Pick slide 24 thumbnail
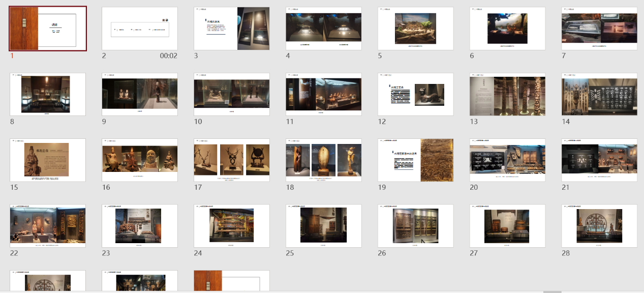Screen dimensions: 644x293 232,225
